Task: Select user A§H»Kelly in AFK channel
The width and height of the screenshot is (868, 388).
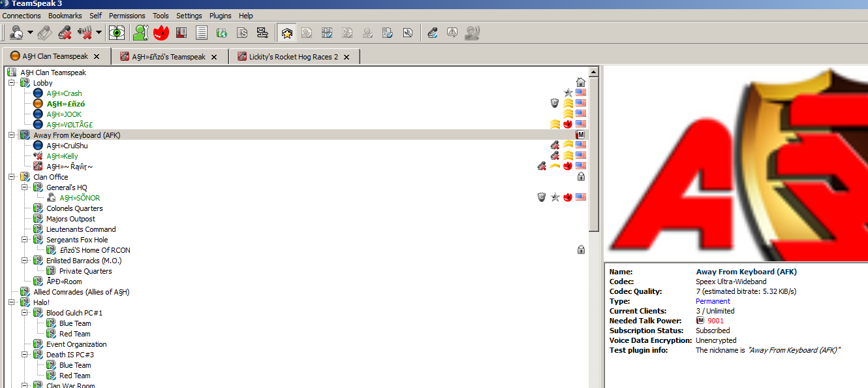Action: pos(62,156)
